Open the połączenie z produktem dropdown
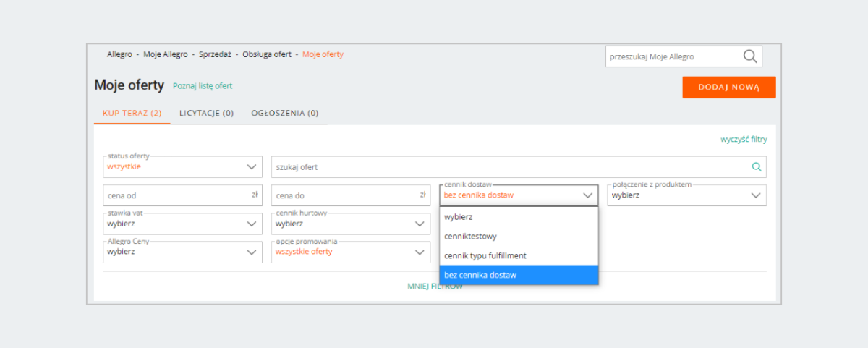868x348 pixels. tap(686, 195)
